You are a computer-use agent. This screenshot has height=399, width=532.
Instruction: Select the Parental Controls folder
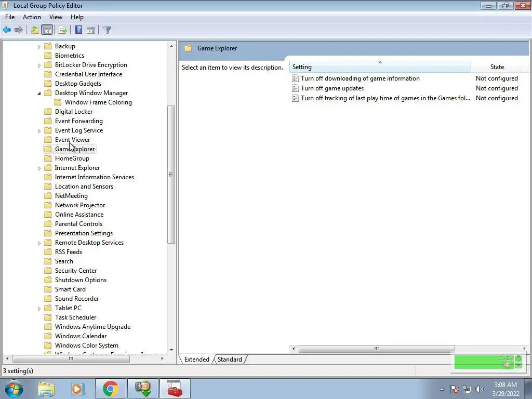pyautogui.click(x=79, y=224)
